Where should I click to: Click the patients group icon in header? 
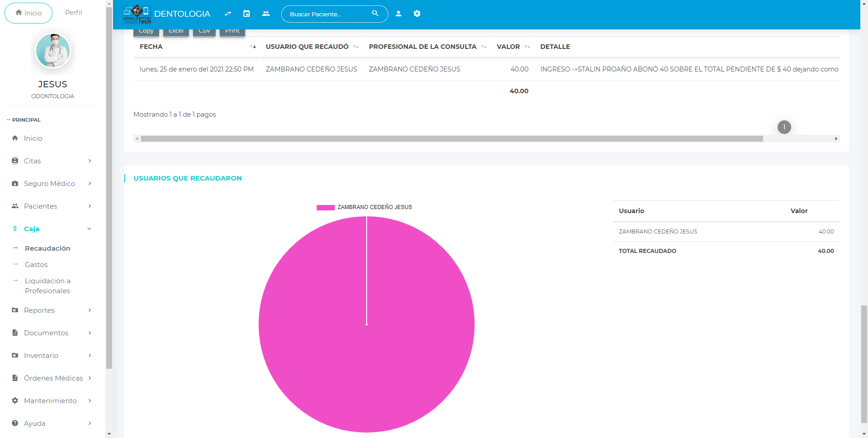266,14
